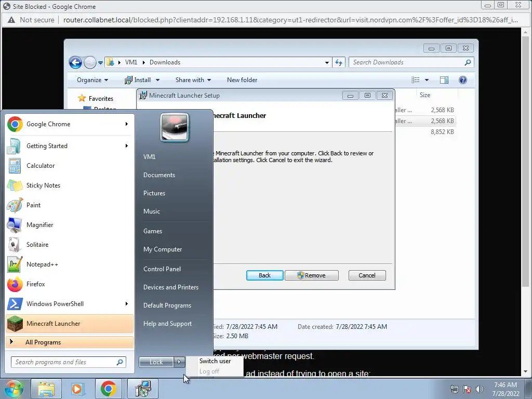Viewport: 532px width, 399px height.
Task: Change your view icon in Explorer
Action: [x=416, y=80]
